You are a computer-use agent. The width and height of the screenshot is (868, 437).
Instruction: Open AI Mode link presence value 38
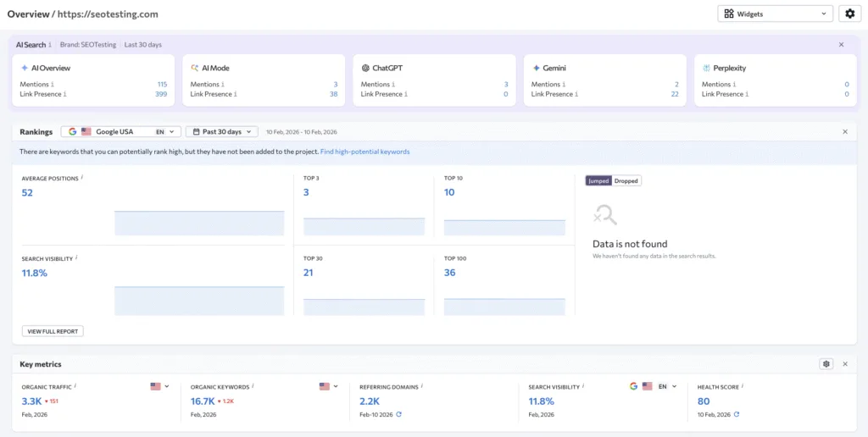[334, 95]
